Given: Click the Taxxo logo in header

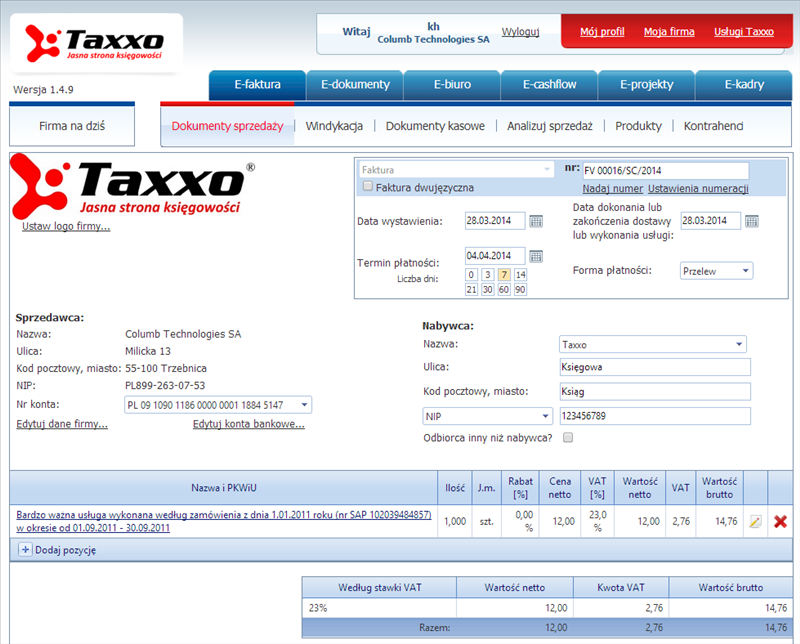Looking at the screenshot, I should pos(95,43).
